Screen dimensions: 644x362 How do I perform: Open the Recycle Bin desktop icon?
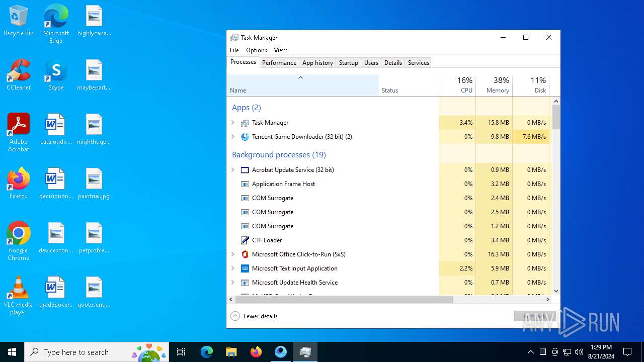[19, 21]
